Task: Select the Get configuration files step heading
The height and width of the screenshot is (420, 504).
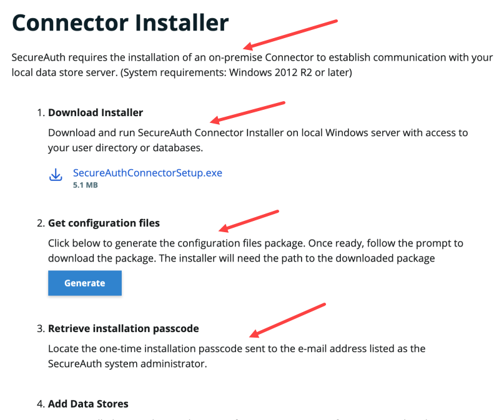Action: (x=104, y=223)
